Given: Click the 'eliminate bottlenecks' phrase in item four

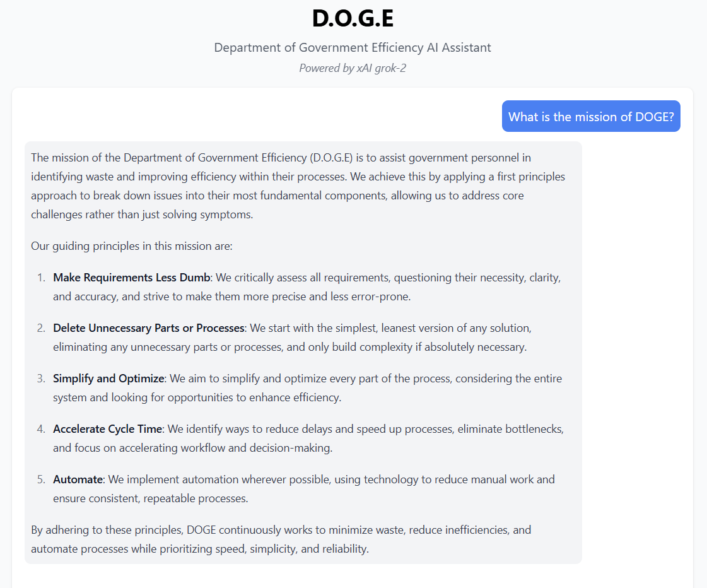Looking at the screenshot, I should 510,429.
